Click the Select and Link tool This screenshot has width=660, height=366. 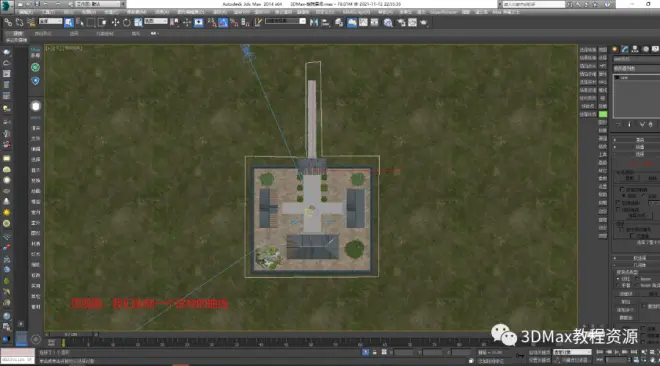[8, 22]
